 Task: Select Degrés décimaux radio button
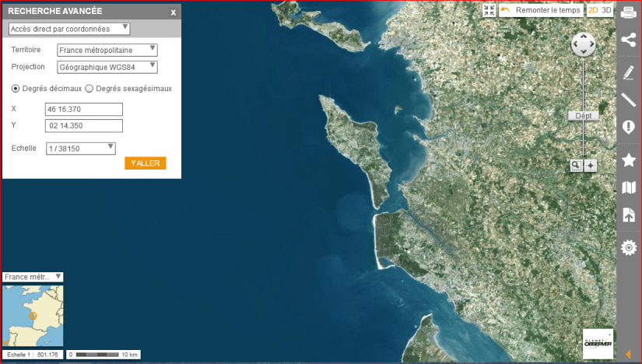[16, 89]
